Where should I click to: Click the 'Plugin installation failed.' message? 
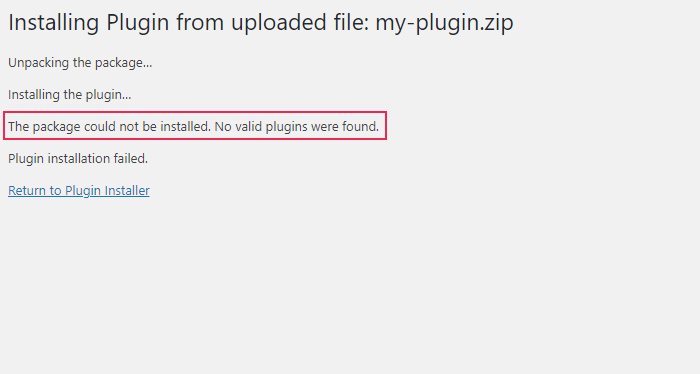[78, 158]
